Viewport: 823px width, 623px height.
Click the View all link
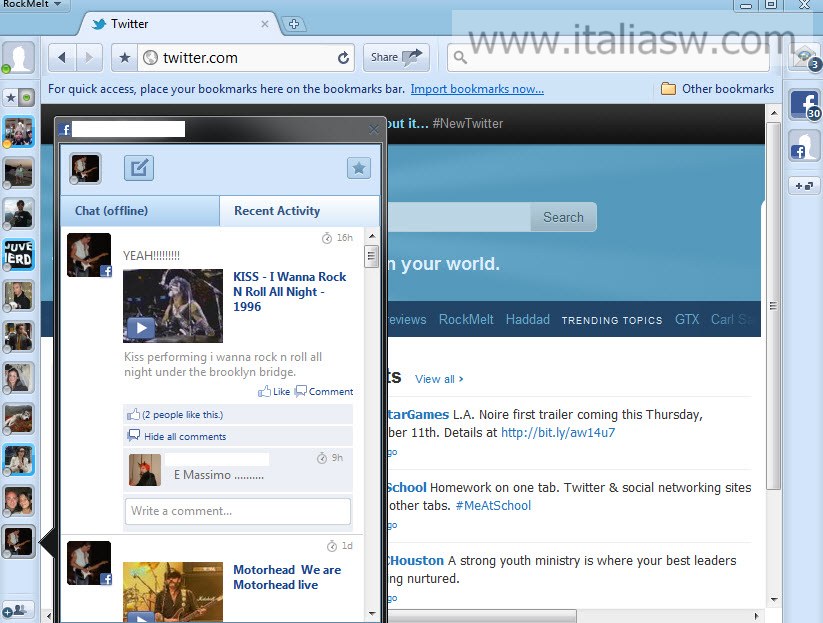point(439,379)
